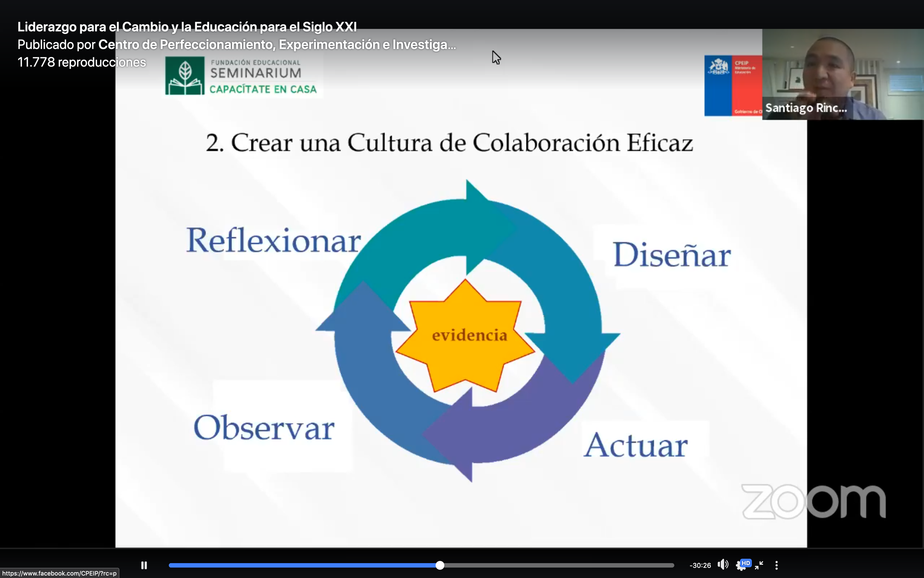Click the 'Diseñar' label on the slide
This screenshot has height=578, width=924.
coord(672,254)
